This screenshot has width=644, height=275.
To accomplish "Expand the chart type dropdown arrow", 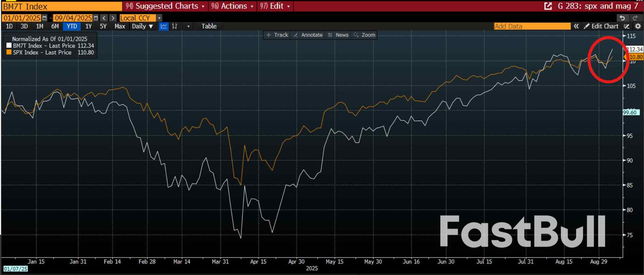I will click(x=189, y=26).
